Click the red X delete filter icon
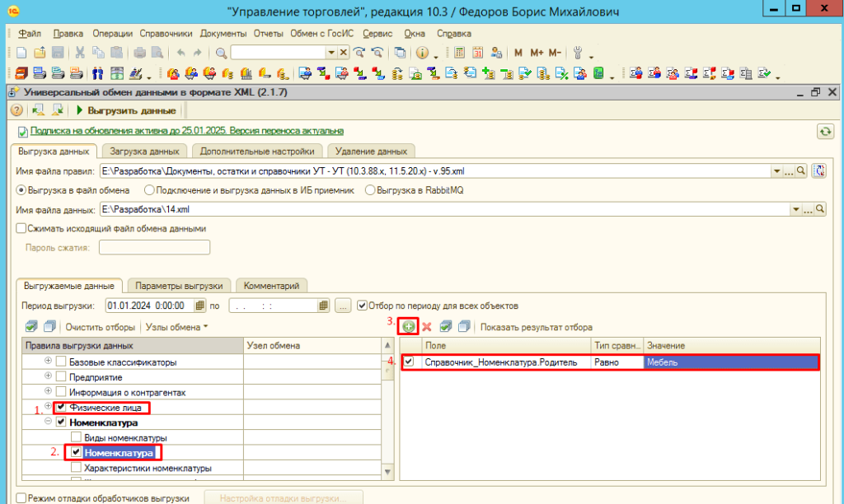844x504 pixels. click(x=427, y=326)
